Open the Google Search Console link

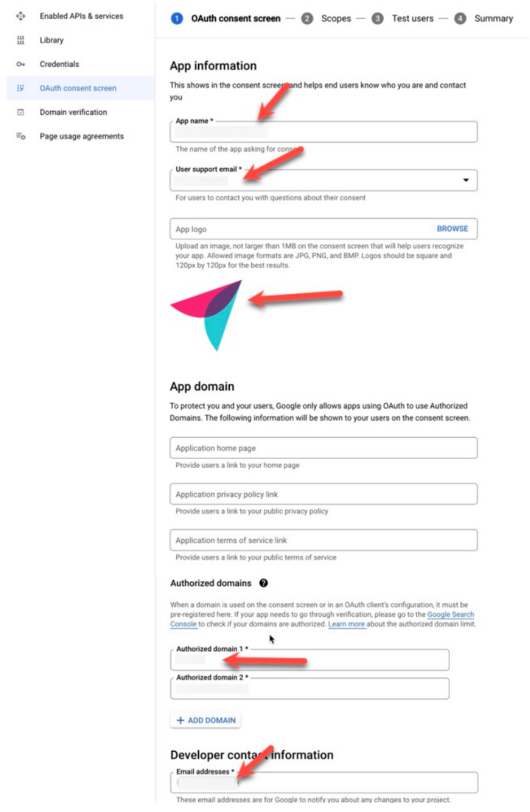tap(322, 619)
